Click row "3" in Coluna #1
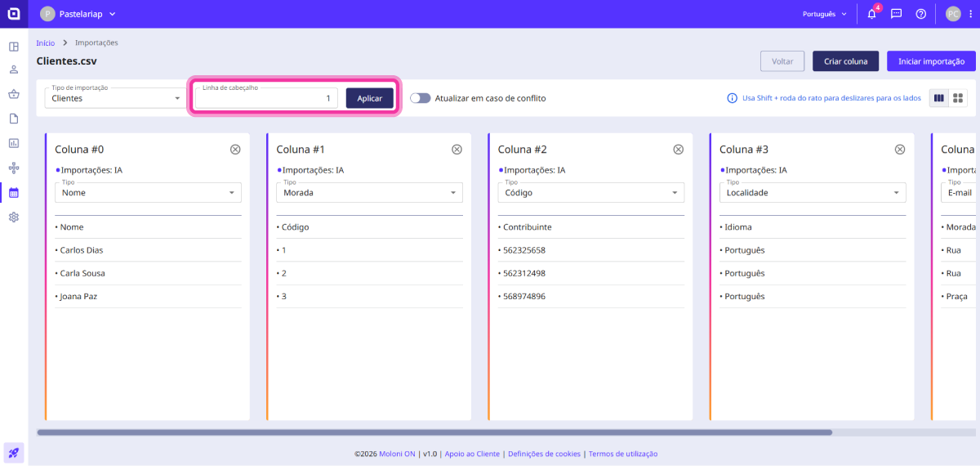980x466 pixels. click(x=369, y=296)
